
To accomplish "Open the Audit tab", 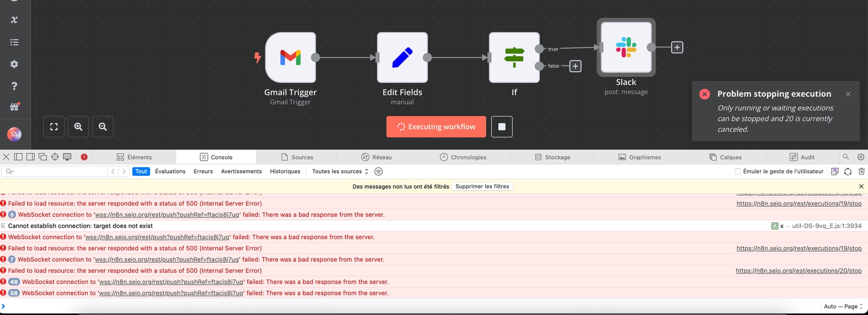I will 802,157.
